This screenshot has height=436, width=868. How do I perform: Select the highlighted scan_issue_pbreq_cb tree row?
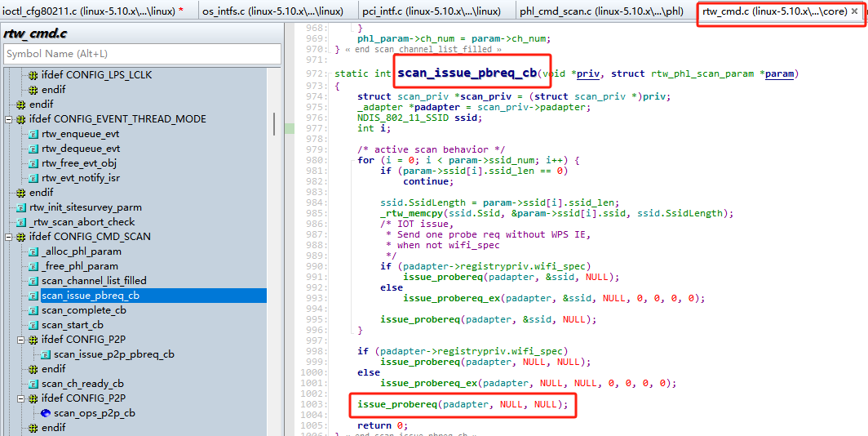tap(153, 296)
